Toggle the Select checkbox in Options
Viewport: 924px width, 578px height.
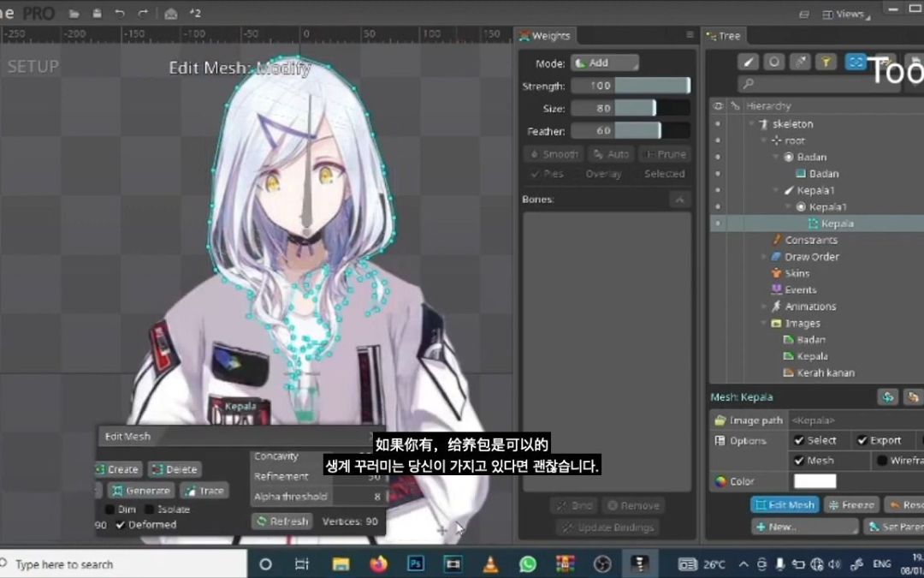[x=799, y=441]
